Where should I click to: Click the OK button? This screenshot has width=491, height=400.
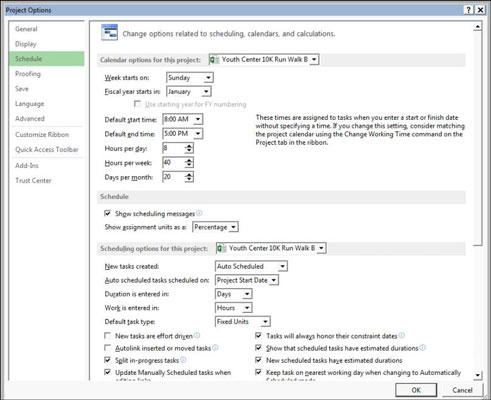pos(416,390)
